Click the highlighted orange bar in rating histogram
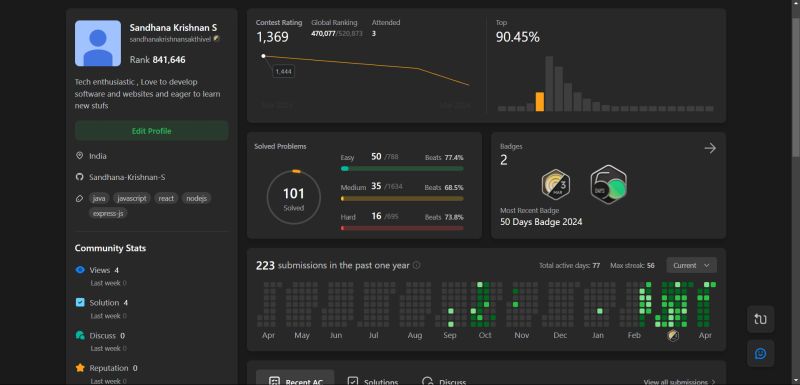This screenshot has height=385, width=800. click(539, 101)
